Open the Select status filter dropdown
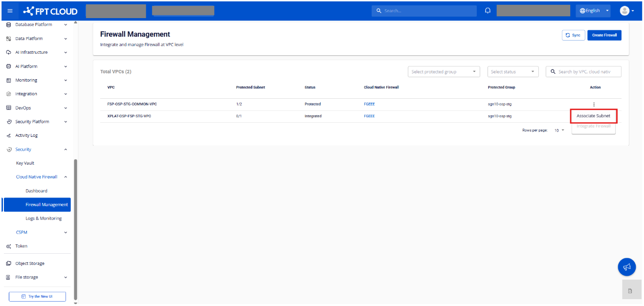 513,72
